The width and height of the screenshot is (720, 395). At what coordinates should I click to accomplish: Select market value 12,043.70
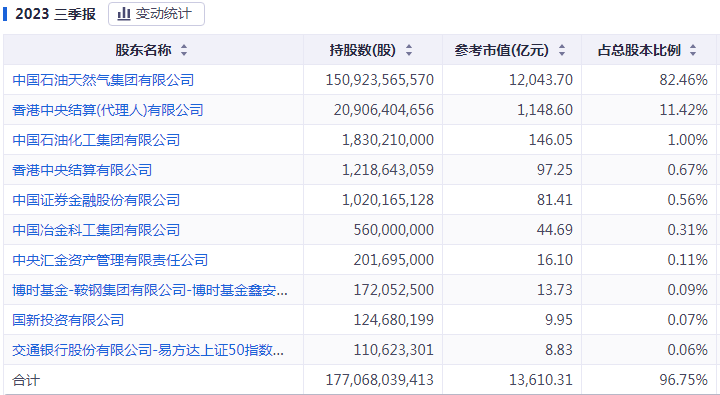541,80
